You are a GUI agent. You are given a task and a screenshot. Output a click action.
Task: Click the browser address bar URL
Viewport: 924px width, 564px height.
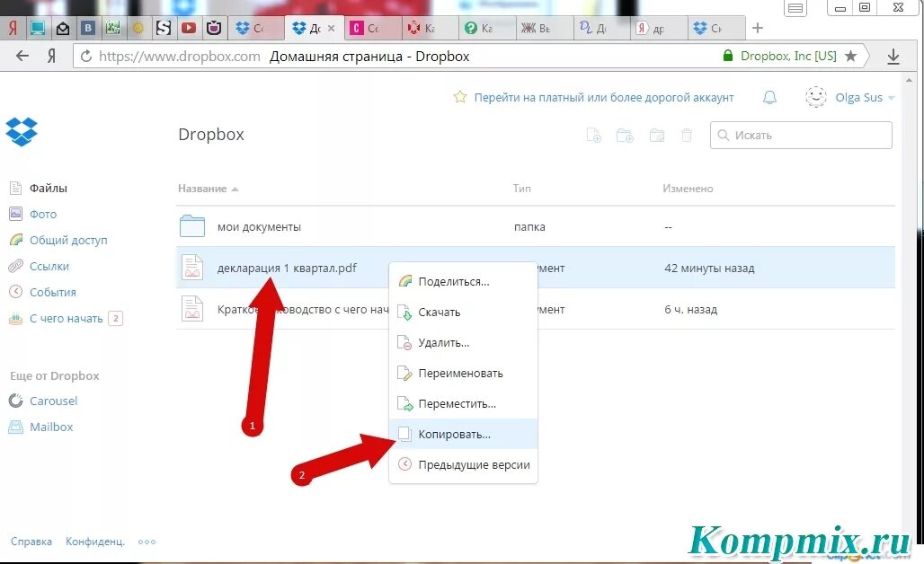pos(179,57)
